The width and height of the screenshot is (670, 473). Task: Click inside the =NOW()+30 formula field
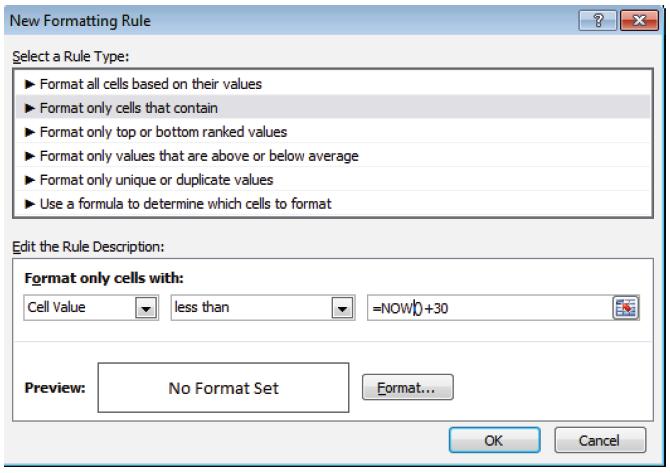(x=490, y=308)
